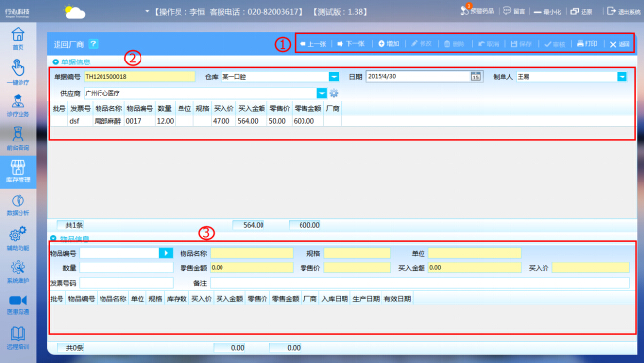
Task: Click the 发票号码 input field
Action: pos(126,283)
